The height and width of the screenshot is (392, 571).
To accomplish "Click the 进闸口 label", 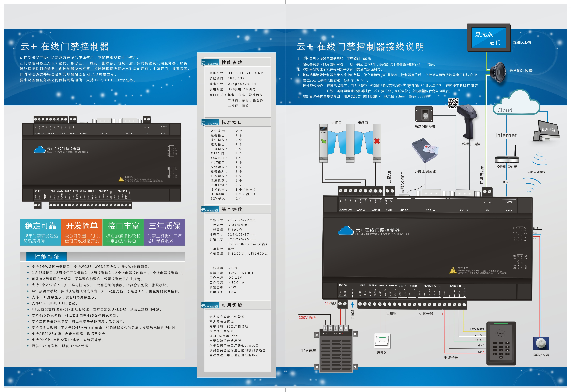I will (x=336, y=123).
